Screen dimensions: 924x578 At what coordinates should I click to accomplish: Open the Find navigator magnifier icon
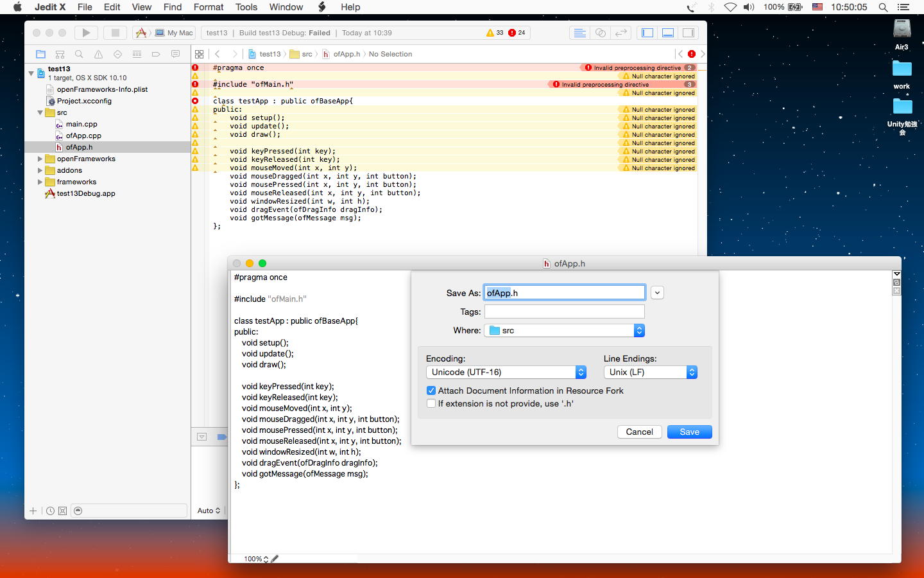pos(79,55)
